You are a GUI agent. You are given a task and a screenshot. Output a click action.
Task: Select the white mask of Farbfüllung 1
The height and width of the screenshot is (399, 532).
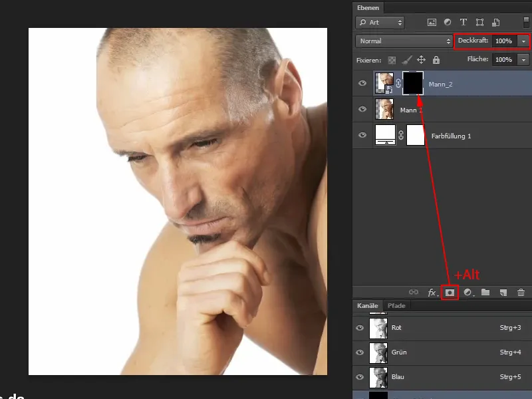[415, 135]
